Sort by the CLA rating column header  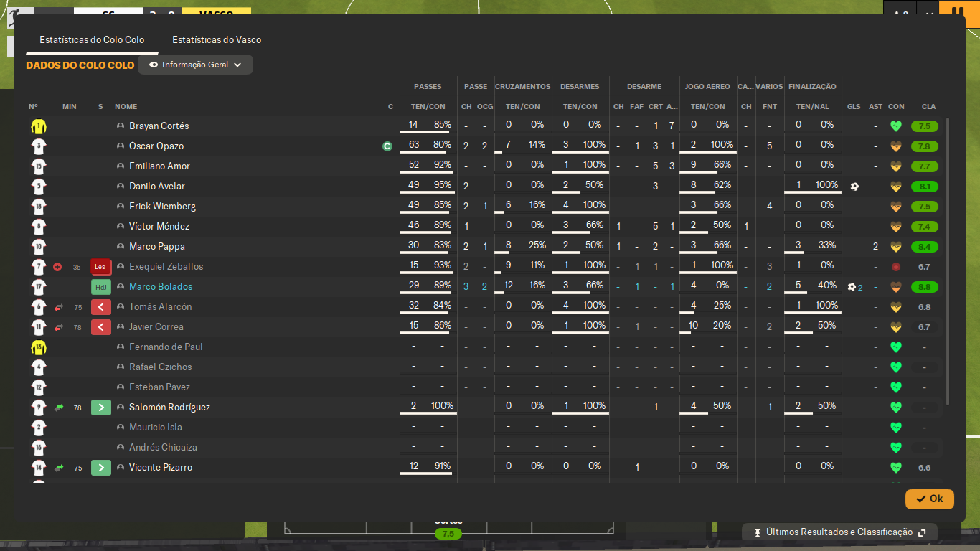pyautogui.click(x=928, y=107)
